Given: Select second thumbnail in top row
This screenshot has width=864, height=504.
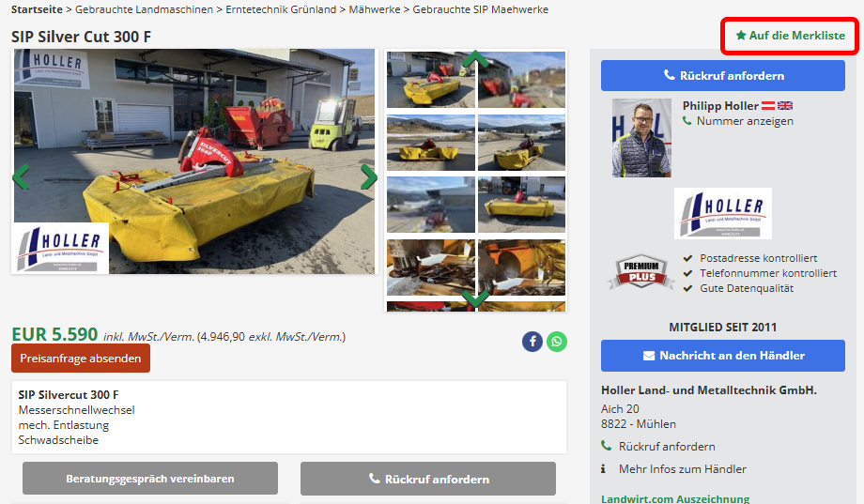Looking at the screenshot, I should pos(522,80).
